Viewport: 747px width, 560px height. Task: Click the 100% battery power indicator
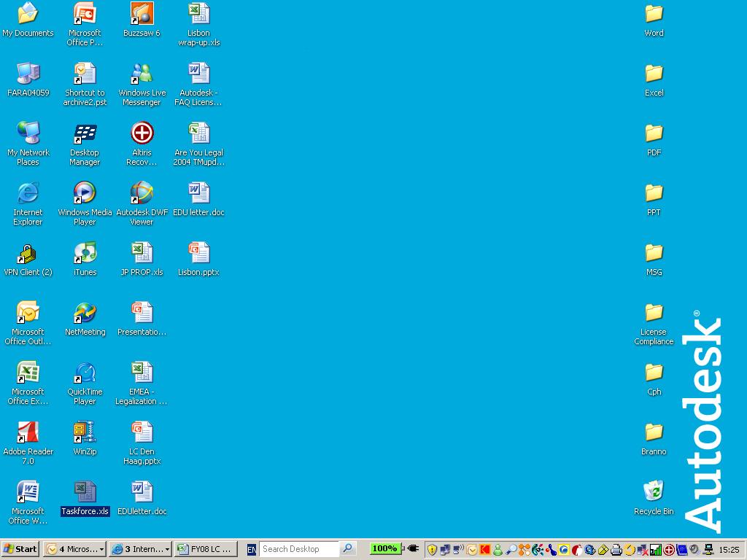[x=384, y=548]
